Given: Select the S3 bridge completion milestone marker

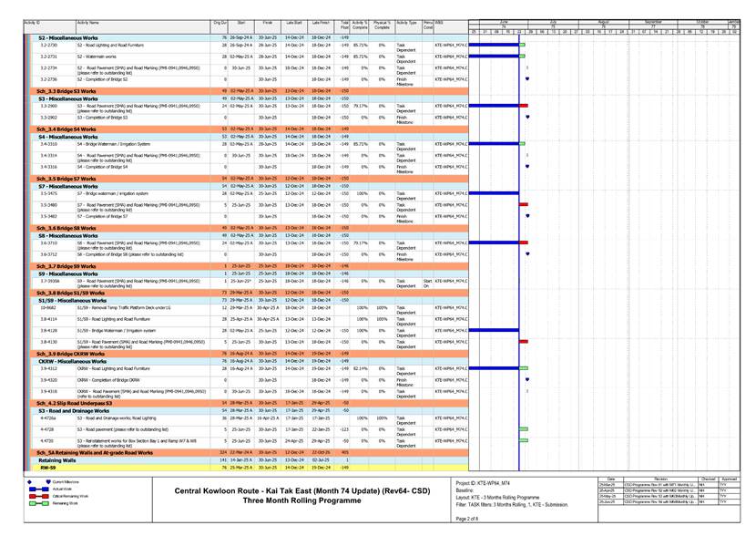Looking at the screenshot, I should (x=527, y=118).
